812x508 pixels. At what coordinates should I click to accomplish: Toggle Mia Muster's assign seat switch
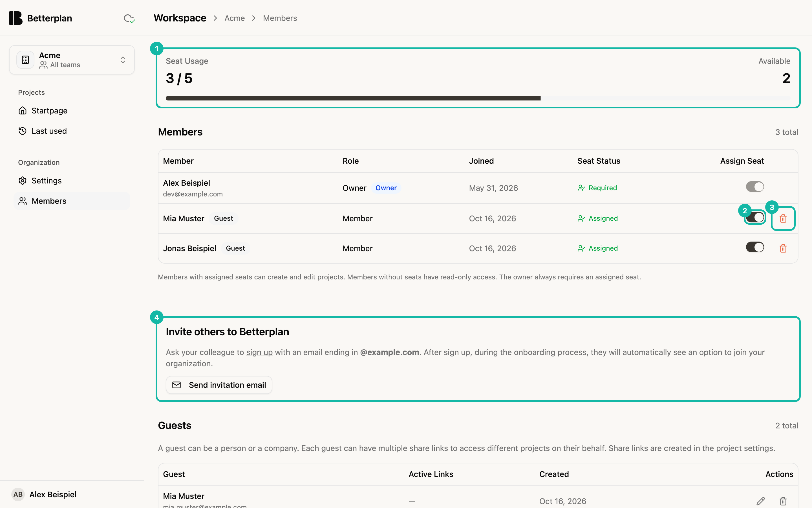pyautogui.click(x=754, y=217)
